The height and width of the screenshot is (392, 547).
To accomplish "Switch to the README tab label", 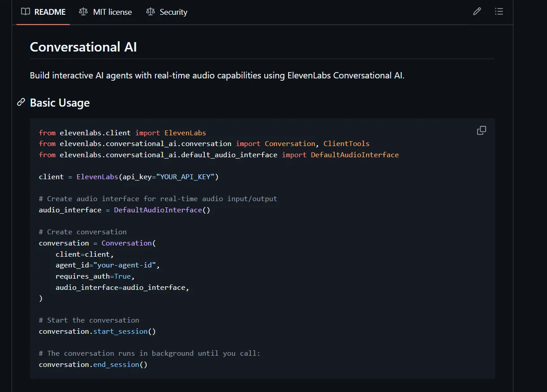I will 50,12.
